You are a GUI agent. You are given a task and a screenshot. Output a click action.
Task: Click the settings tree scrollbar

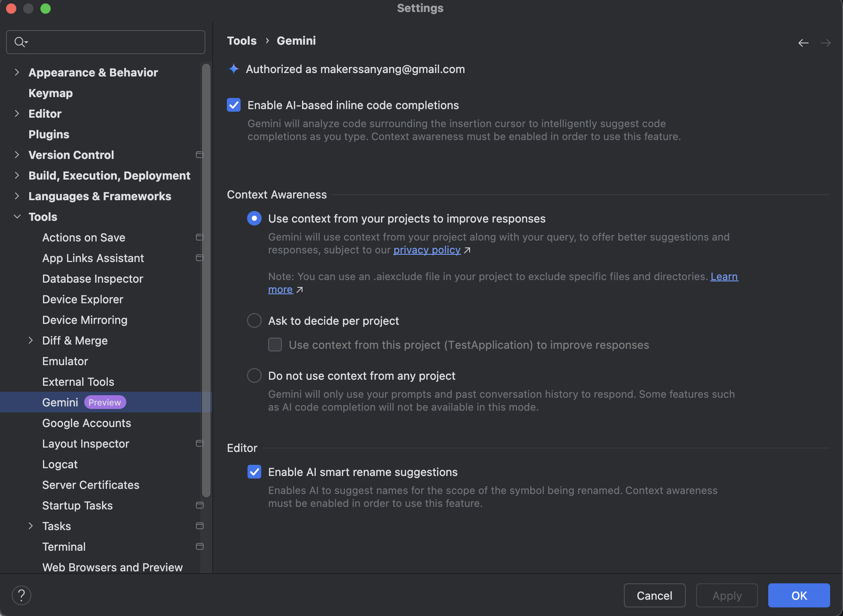(206, 279)
